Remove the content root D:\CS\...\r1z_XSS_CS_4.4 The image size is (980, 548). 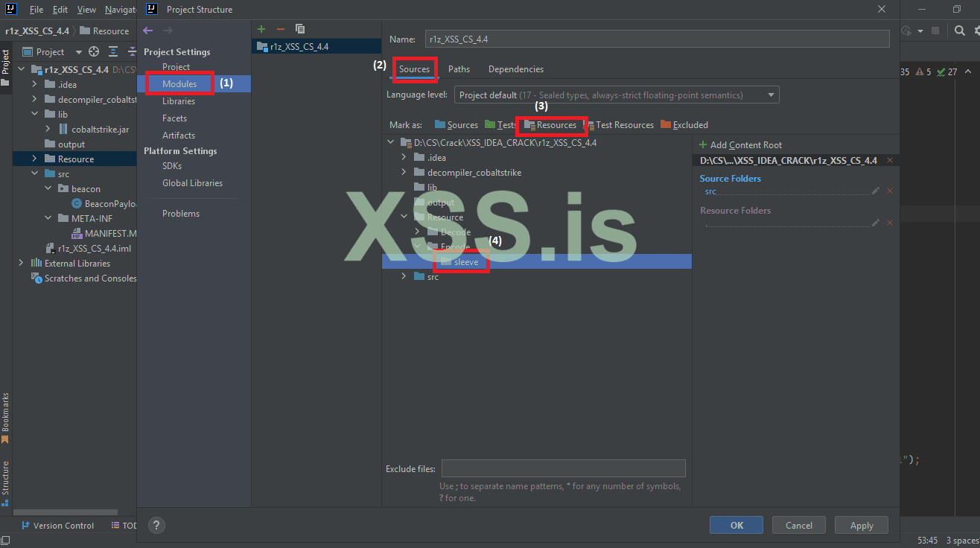tap(890, 161)
